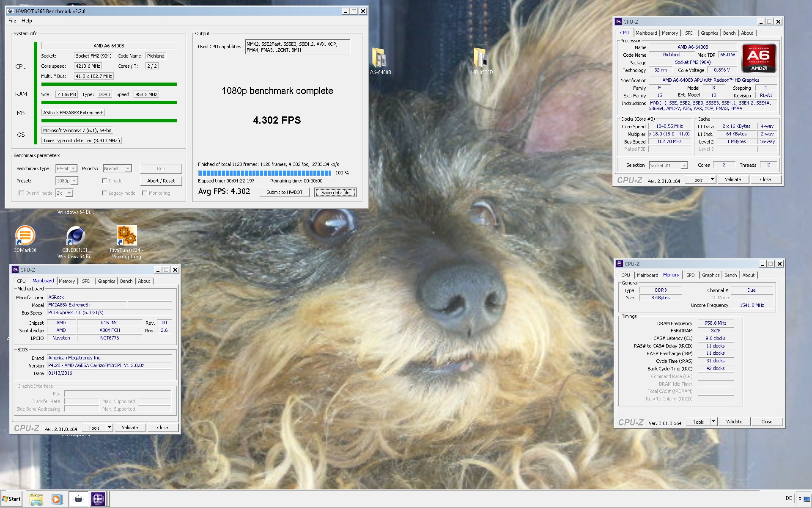
Task: Open About tab in Memory CPU-Z window
Action: (748, 275)
